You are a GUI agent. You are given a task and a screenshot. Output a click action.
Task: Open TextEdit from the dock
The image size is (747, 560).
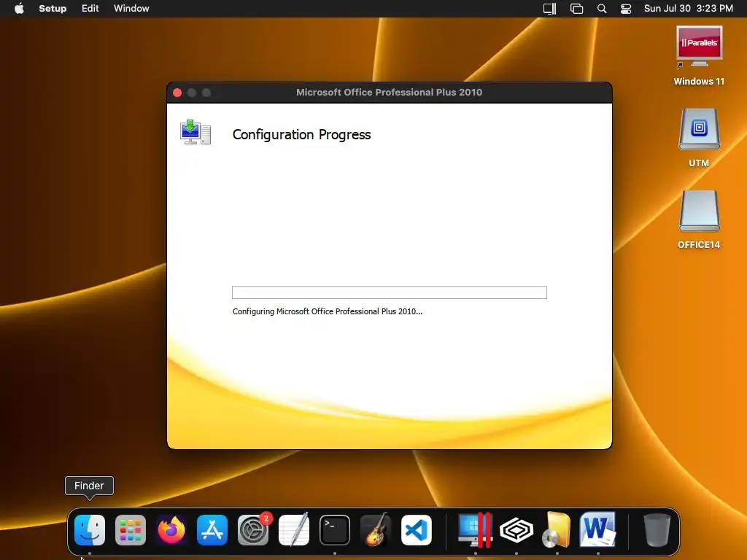pyautogui.click(x=294, y=530)
